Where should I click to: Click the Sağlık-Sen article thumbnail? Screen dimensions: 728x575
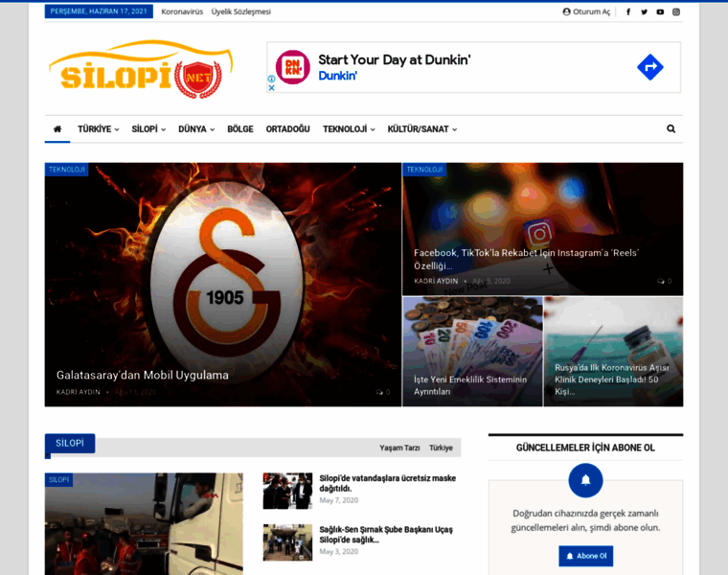pyautogui.click(x=288, y=542)
